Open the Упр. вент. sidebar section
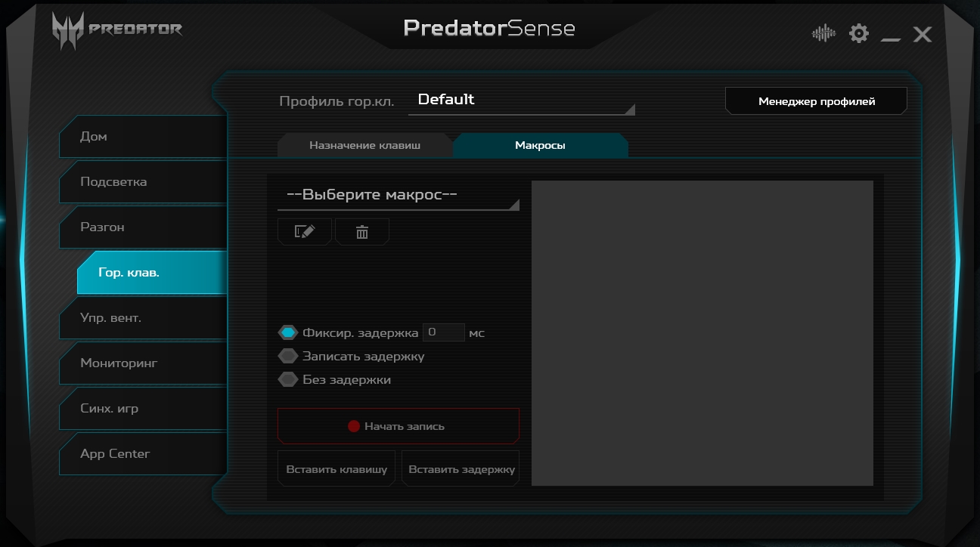 click(x=143, y=318)
